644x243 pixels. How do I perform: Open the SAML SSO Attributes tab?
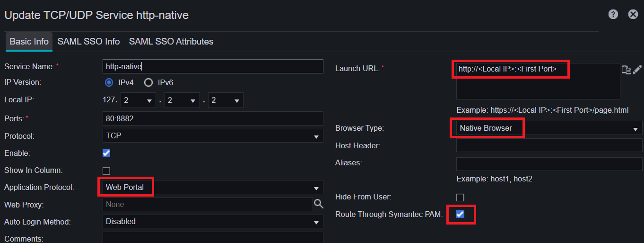tap(171, 42)
